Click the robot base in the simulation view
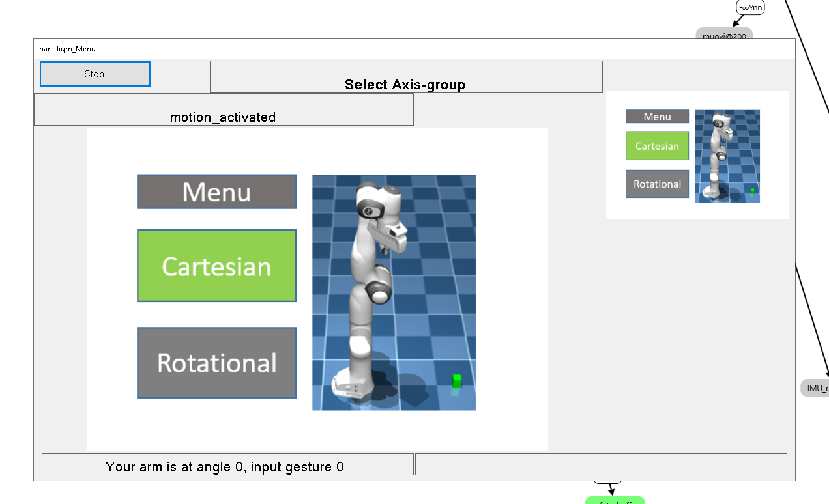This screenshot has height=504, width=829. coord(352,384)
